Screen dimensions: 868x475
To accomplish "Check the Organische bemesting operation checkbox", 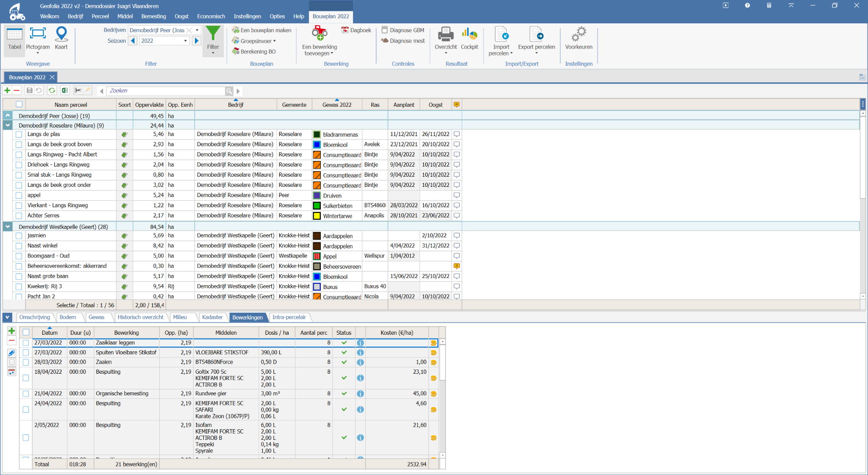I will point(26,394).
